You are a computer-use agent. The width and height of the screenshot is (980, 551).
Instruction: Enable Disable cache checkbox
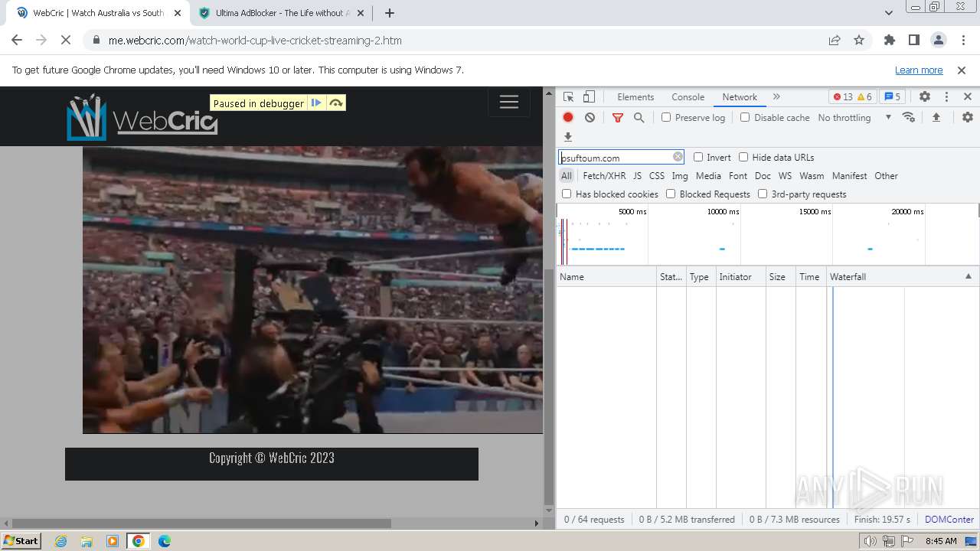point(745,117)
